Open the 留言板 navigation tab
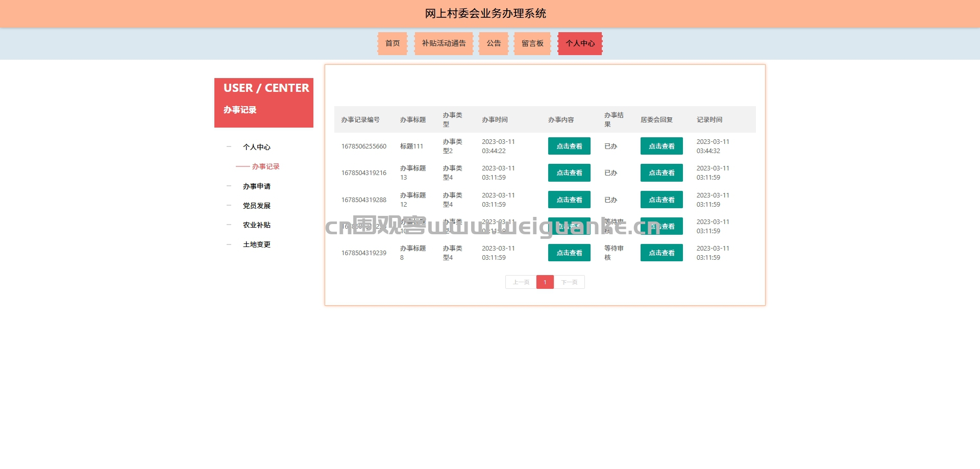This screenshot has width=980, height=469. (532, 43)
